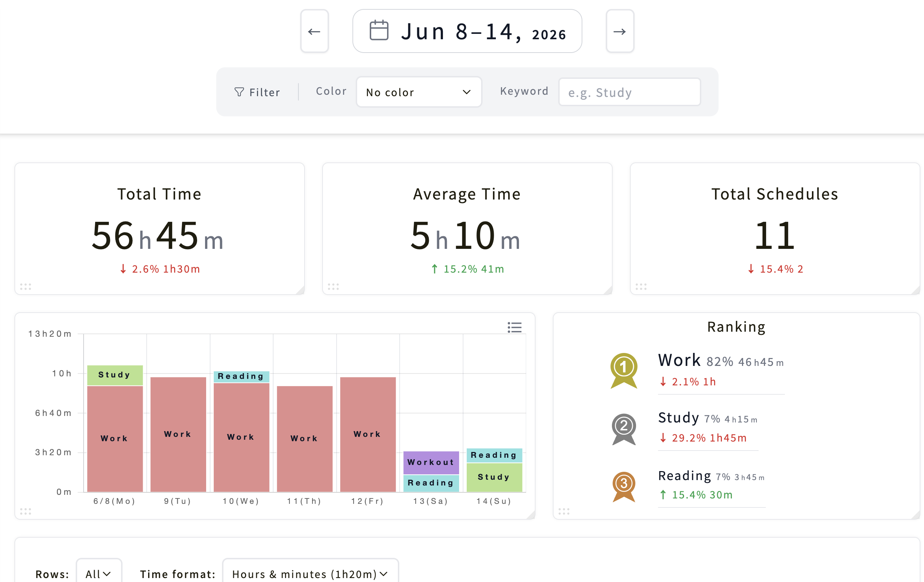Image resolution: width=924 pixels, height=582 pixels.
Task: Select the Study segment on Sunday's bar
Action: coord(494,477)
